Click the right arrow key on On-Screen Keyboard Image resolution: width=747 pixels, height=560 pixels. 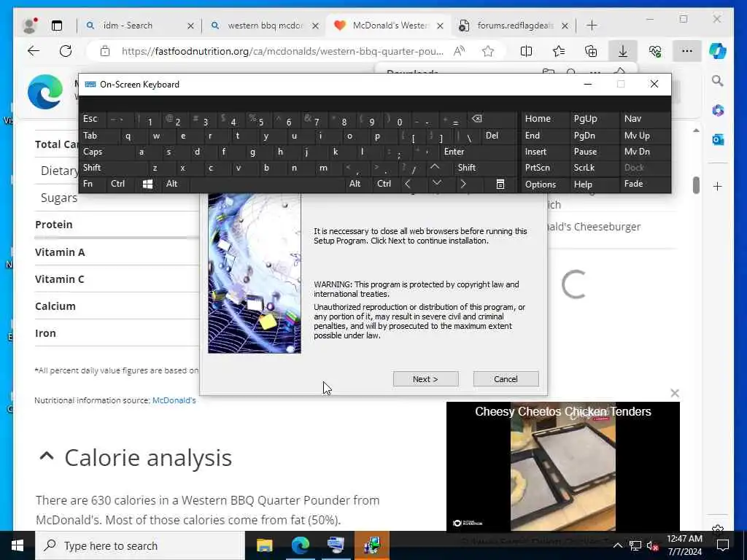click(x=463, y=184)
